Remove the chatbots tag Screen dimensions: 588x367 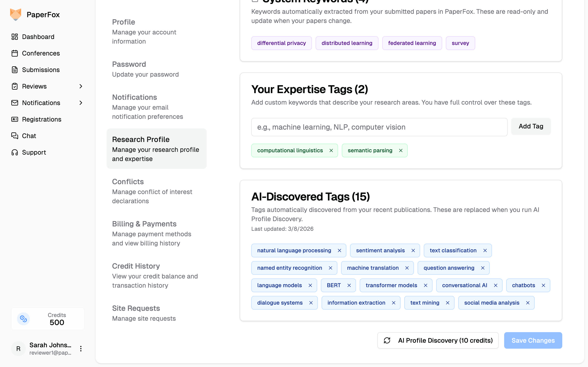coord(543,285)
